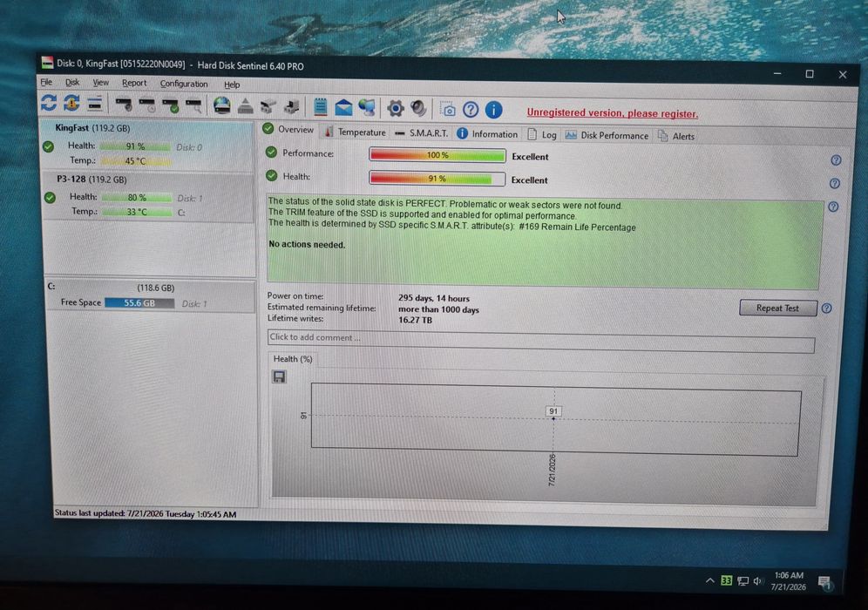Click the sound speaker toolbar icon
The image size is (868, 610).
pyautogui.click(x=418, y=108)
